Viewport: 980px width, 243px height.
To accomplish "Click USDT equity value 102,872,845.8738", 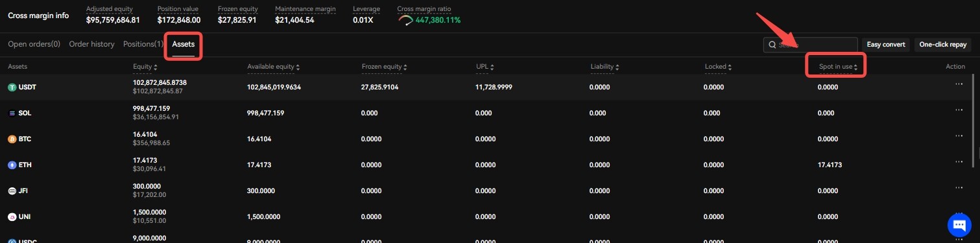I will 160,82.
